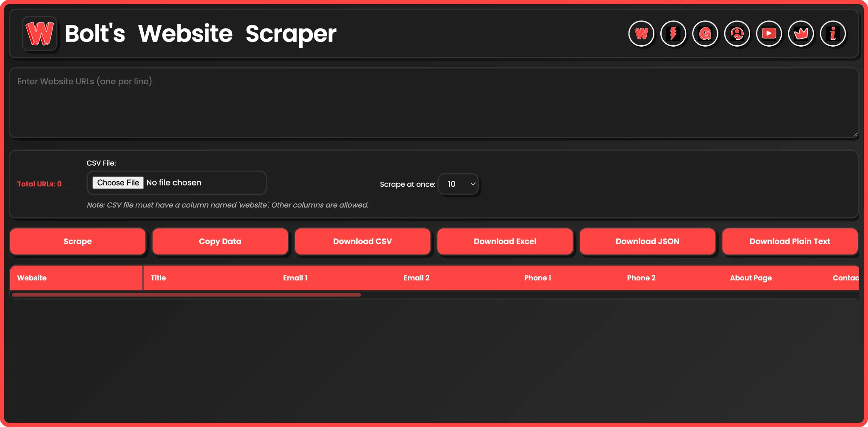868x427 pixels.
Task: Click Copy Data
Action: coord(220,241)
